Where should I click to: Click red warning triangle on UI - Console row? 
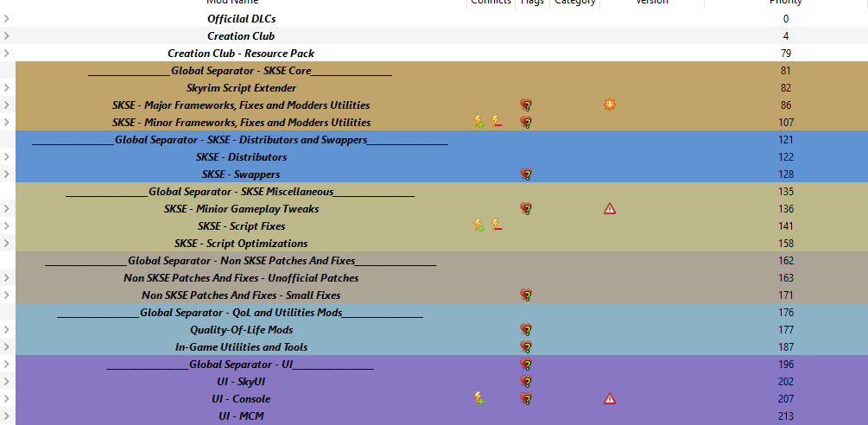610,398
